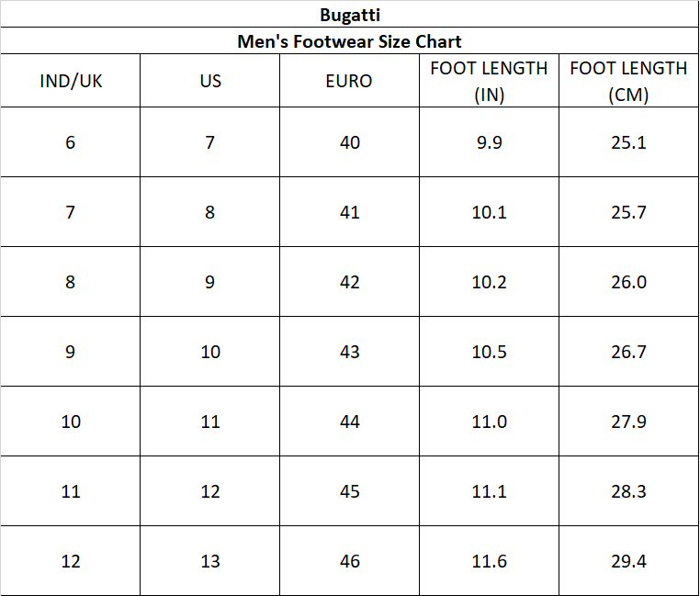Click the EURO column header
Image resolution: width=700 pixels, height=596 pixels.
click(x=349, y=81)
